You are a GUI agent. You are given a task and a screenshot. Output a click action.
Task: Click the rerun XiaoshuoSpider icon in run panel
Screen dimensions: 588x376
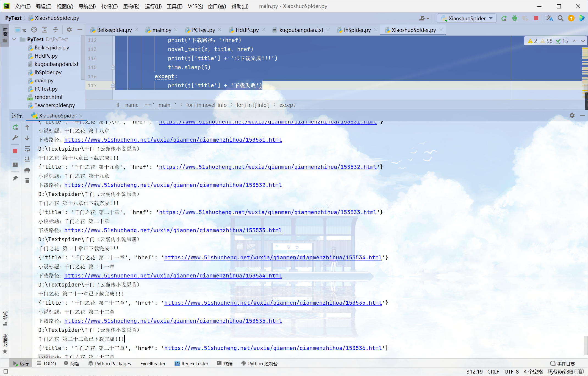coord(15,127)
